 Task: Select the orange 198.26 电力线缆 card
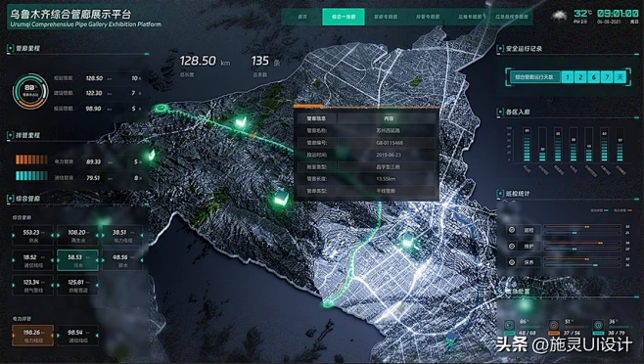click(x=33, y=336)
